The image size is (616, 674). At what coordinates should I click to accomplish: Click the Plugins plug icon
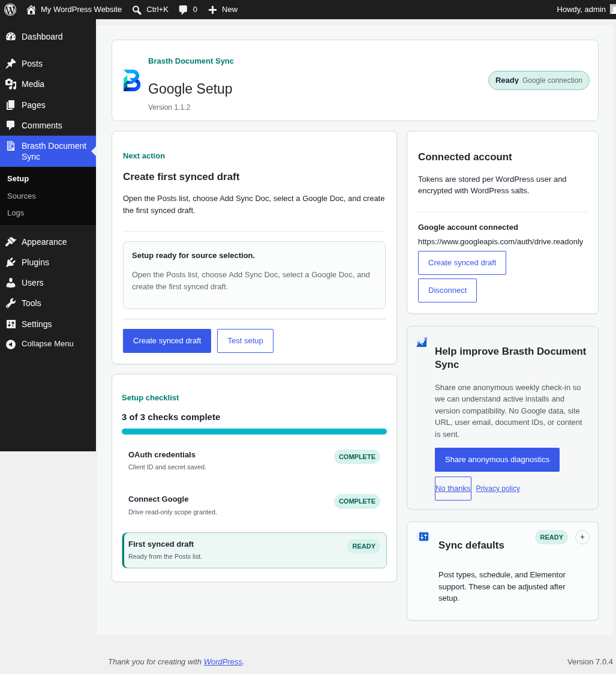click(11, 262)
